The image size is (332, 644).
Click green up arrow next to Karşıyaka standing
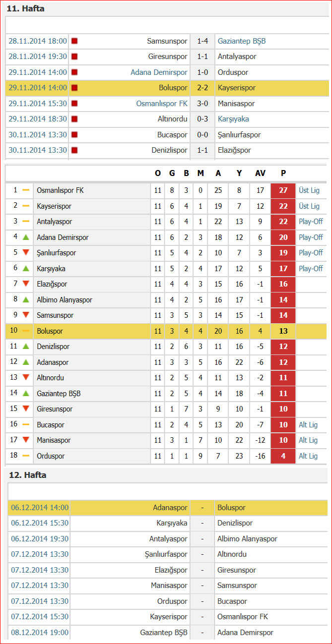26,269
